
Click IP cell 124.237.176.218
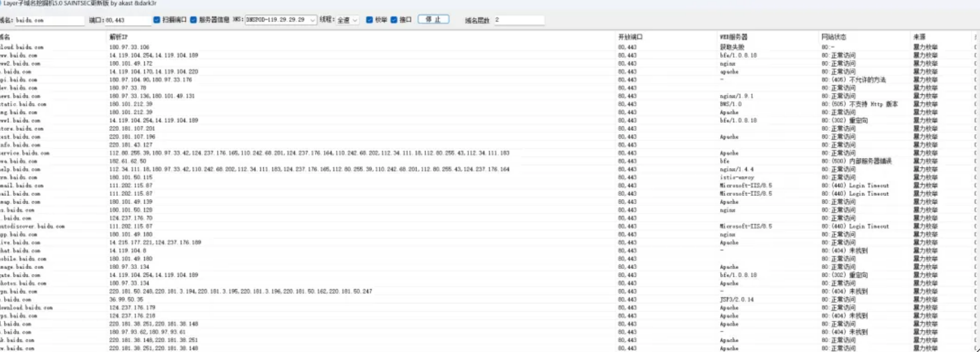(x=132, y=316)
